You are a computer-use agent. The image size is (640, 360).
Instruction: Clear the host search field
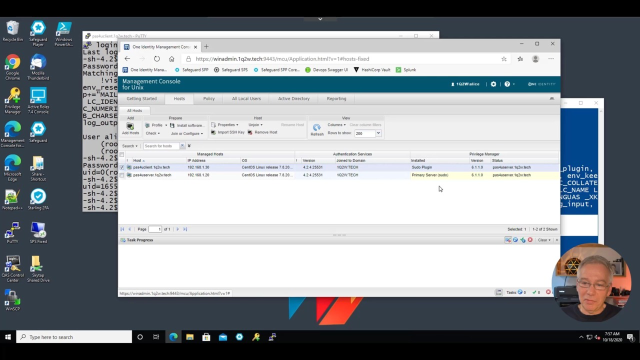pyautogui.click(x=182, y=146)
